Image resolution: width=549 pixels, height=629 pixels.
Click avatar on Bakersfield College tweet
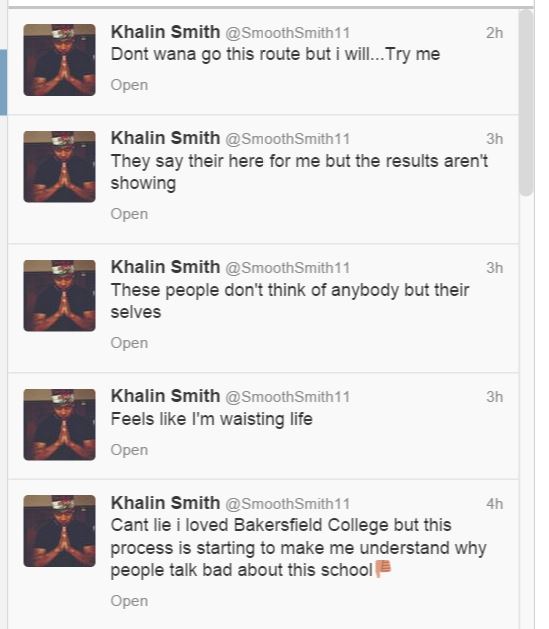[x=59, y=531]
